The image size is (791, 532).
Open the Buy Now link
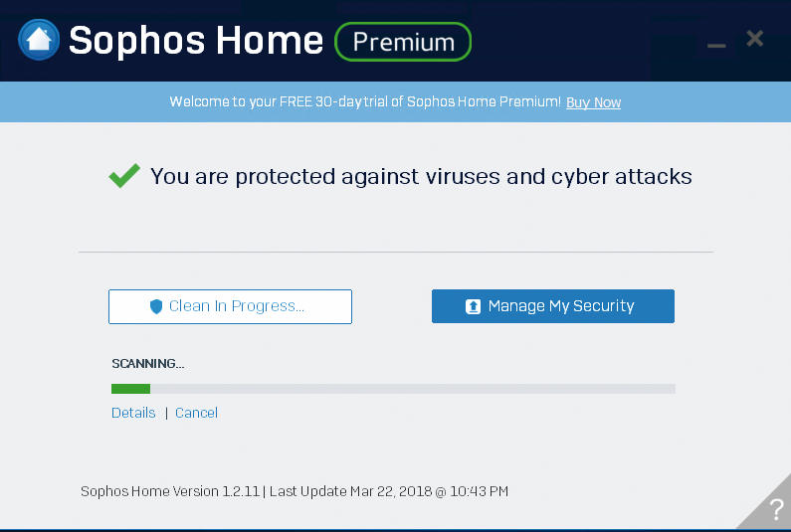tap(593, 102)
